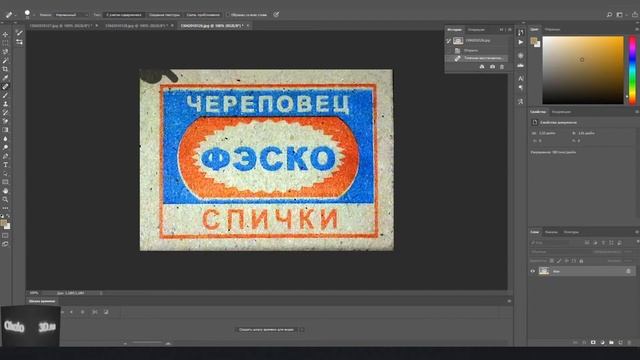The height and width of the screenshot is (360, 640).
Task: Expand the create timeline button dropdown arrow
Action: (x=302, y=329)
